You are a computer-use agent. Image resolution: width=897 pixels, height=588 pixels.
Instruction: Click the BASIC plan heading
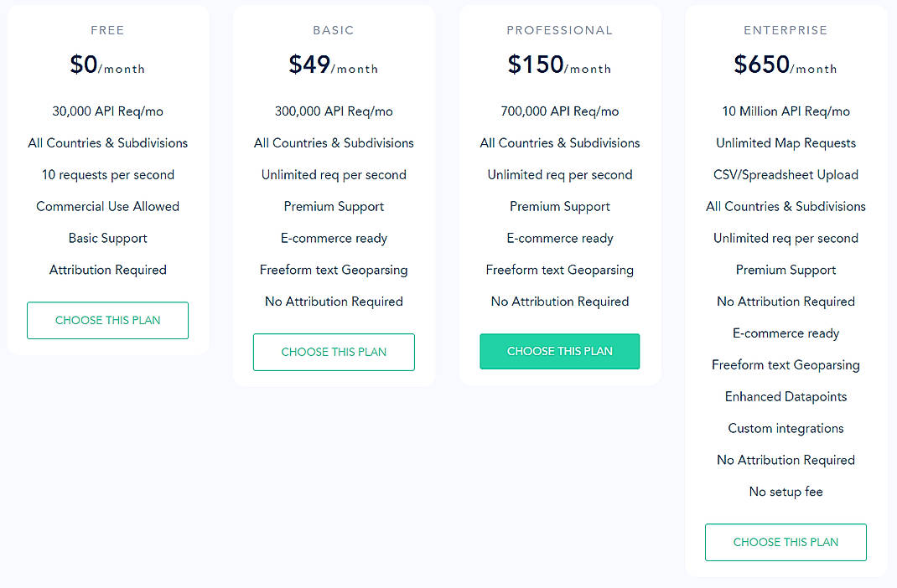click(x=334, y=30)
